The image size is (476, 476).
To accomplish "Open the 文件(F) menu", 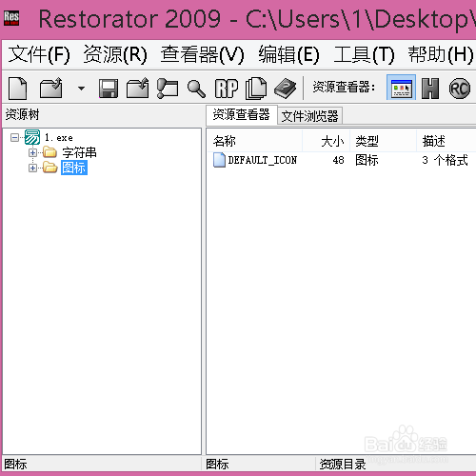I will (39, 54).
